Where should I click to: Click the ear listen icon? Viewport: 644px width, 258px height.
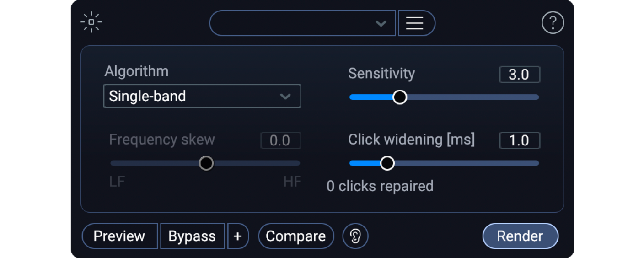tap(355, 236)
